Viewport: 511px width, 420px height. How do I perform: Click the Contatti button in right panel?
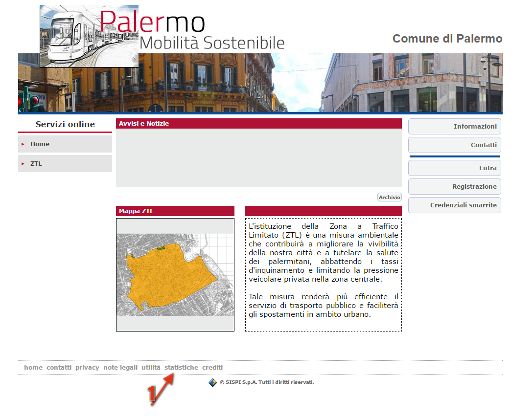[455, 145]
